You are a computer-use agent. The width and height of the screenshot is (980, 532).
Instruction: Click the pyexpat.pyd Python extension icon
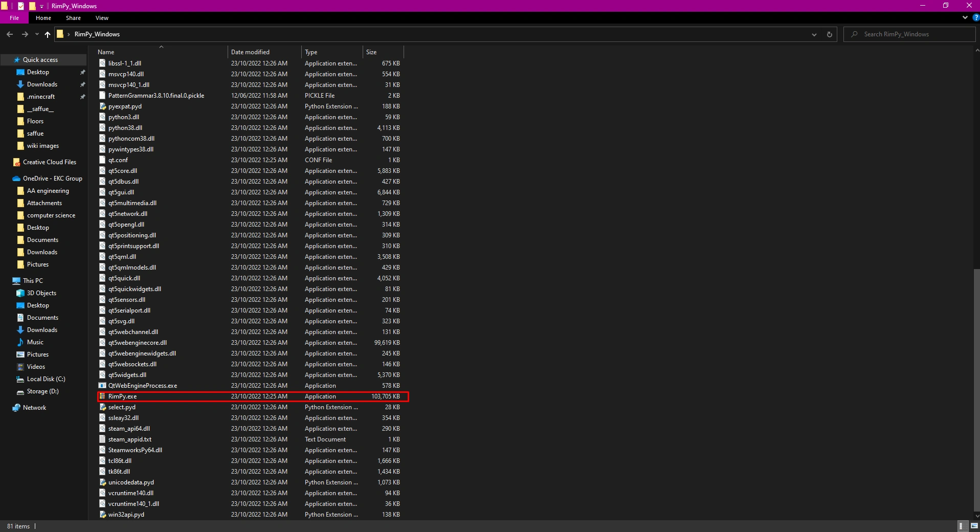(x=102, y=106)
